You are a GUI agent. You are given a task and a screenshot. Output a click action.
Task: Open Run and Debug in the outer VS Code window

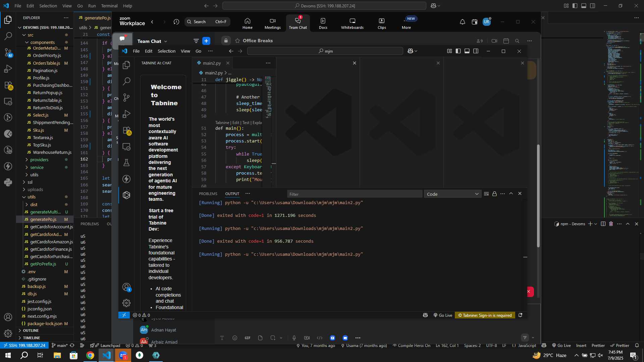(8, 69)
